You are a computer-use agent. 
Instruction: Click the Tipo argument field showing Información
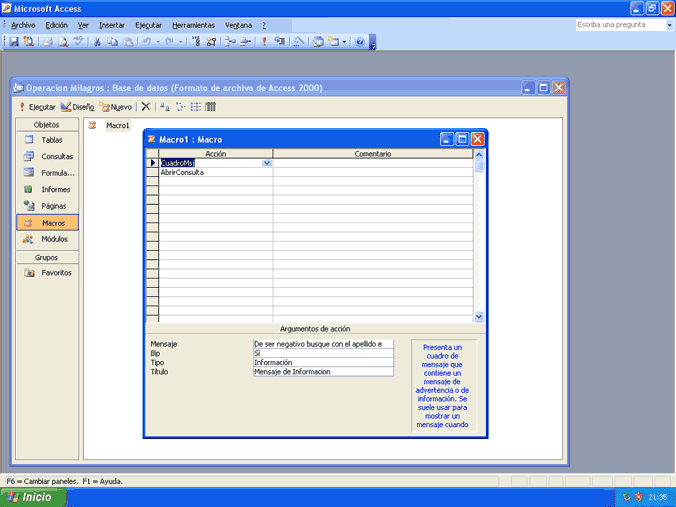tap(323, 363)
